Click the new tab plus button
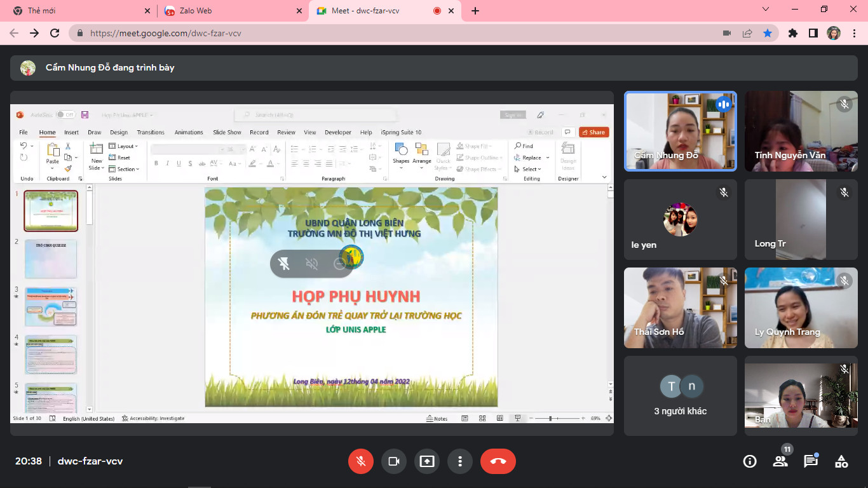The height and width of the screenshot is (488, 868). coord(475,11)
